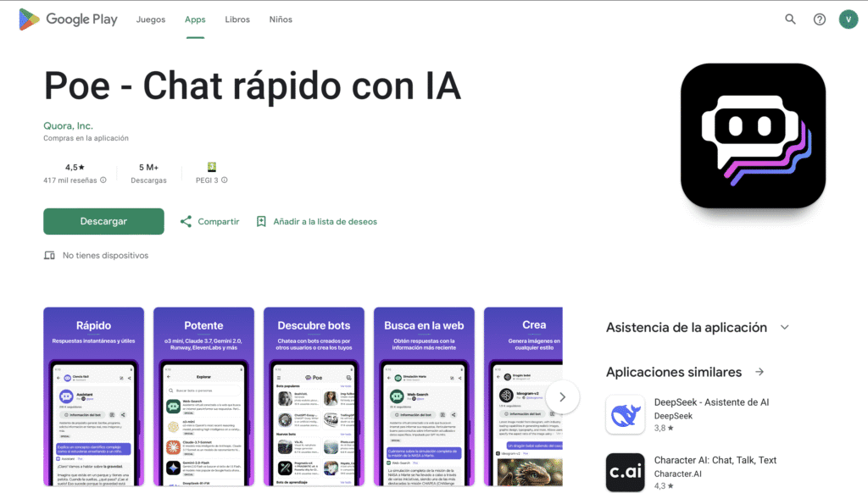Click the Google Play logo

pos(68,19)
